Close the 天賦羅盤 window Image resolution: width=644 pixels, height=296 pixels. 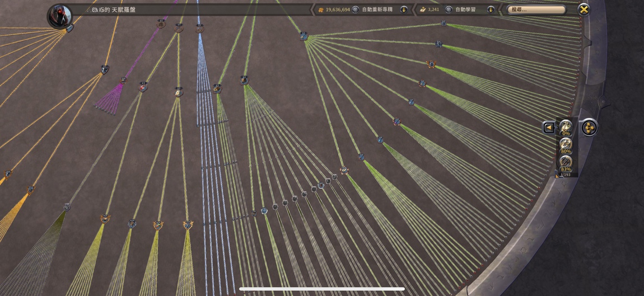[x=584, y=10]
